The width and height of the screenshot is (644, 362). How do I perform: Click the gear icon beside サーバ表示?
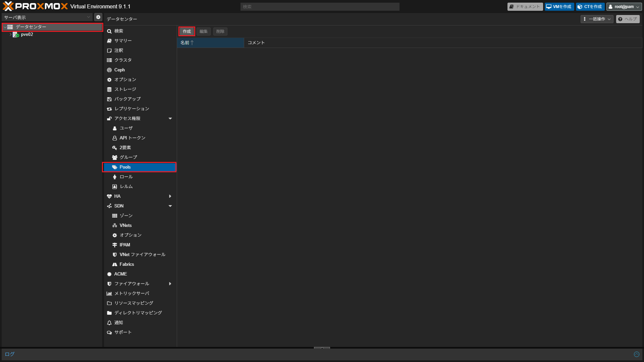coord(98,17)
